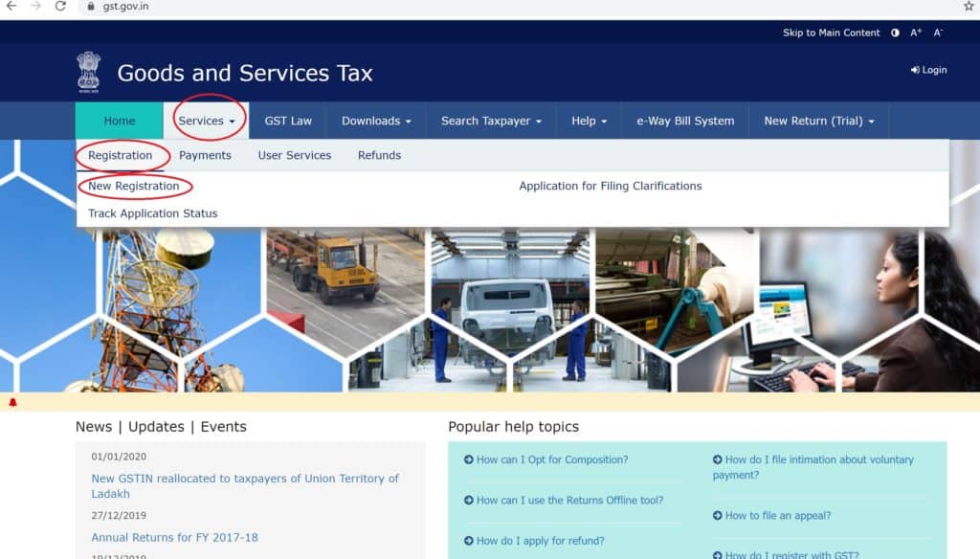Click the red notification bell icon

(x=12, y=402)
